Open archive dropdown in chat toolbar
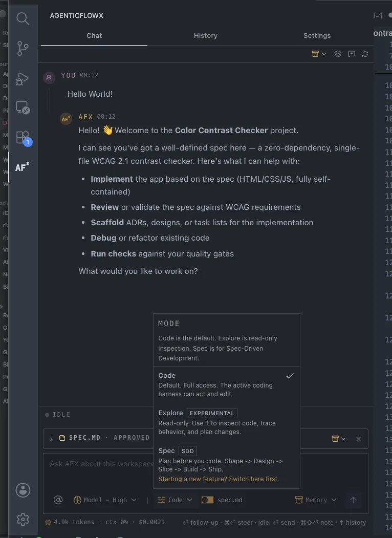The height and width of the screenshot is (538, 392). click(x=319, y=54)
